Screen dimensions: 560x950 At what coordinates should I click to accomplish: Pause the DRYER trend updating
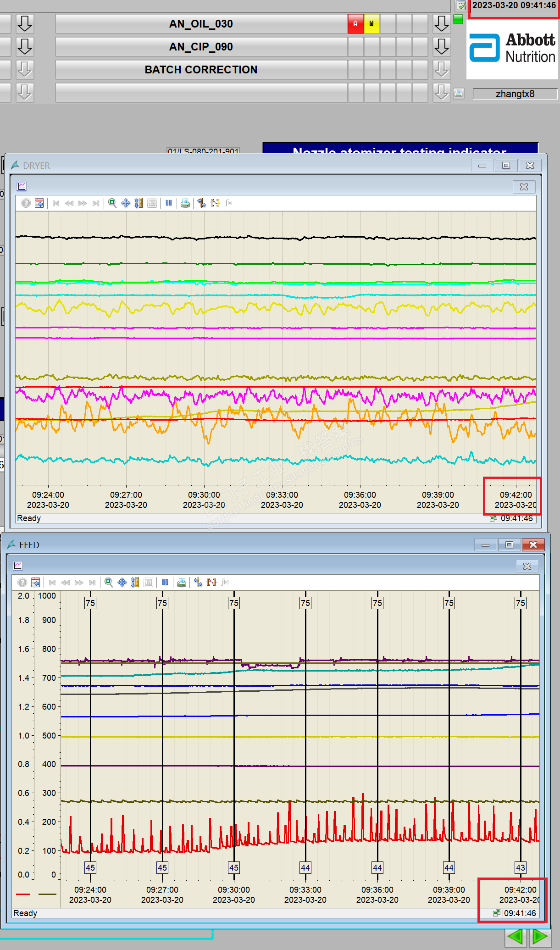click(x=168, y=203)
